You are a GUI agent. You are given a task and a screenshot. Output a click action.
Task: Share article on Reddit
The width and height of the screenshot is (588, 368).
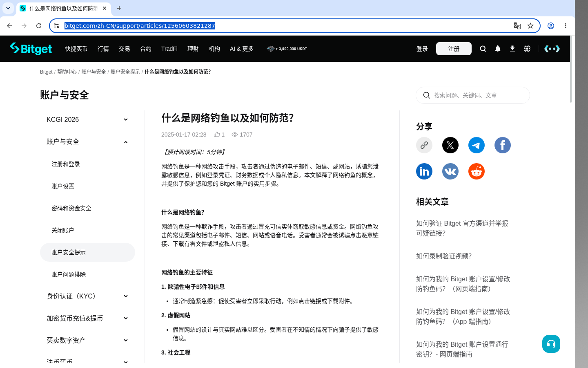(477, 171)
